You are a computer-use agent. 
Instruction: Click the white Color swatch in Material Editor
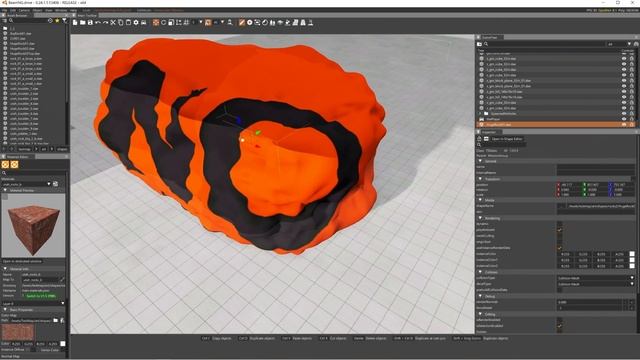(x=63, y=344)
